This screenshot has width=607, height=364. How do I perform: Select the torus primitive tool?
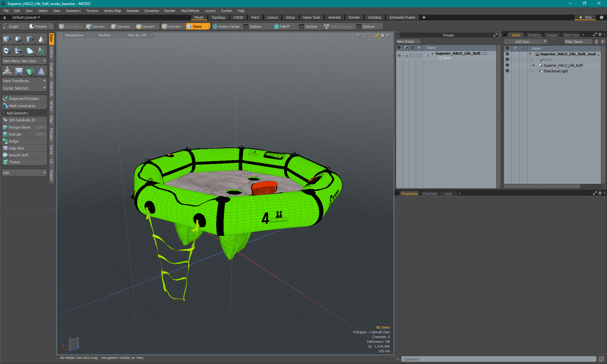tap(7, 51)
